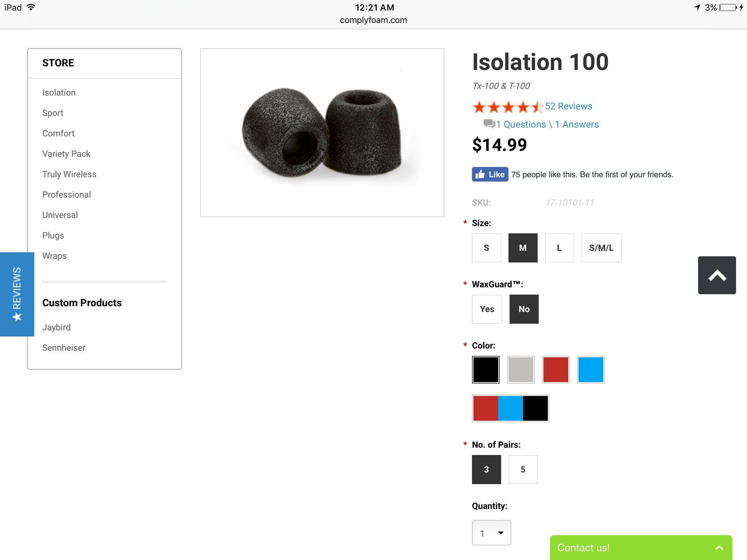
Task: Open the Quantity dropdown
Action: (491, 533)
